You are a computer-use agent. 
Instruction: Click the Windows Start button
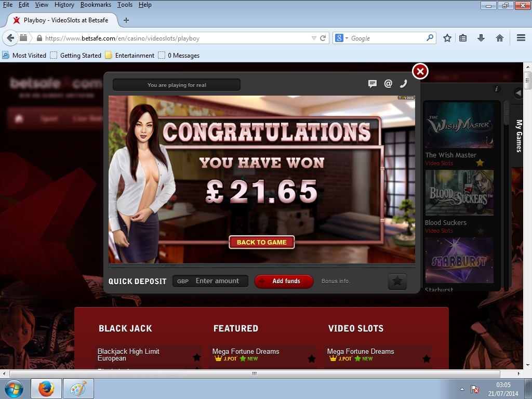(14, 389)
